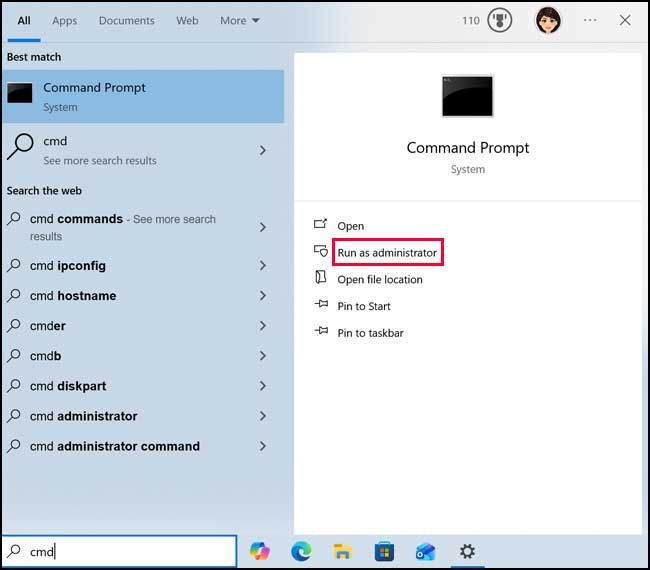Select the cmd administrator command suggestion
Image resolution: width=650 pixels, height=570 pixels.
143,446
